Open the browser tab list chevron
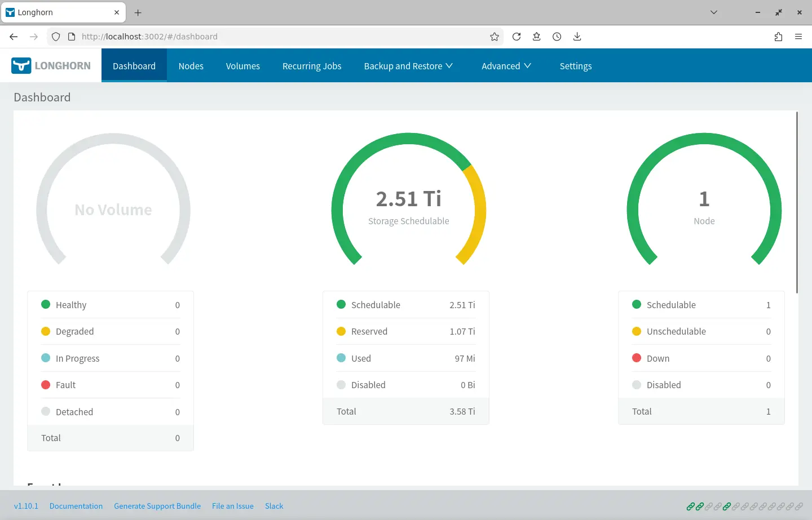812x520 pixels. click(714, 12)
